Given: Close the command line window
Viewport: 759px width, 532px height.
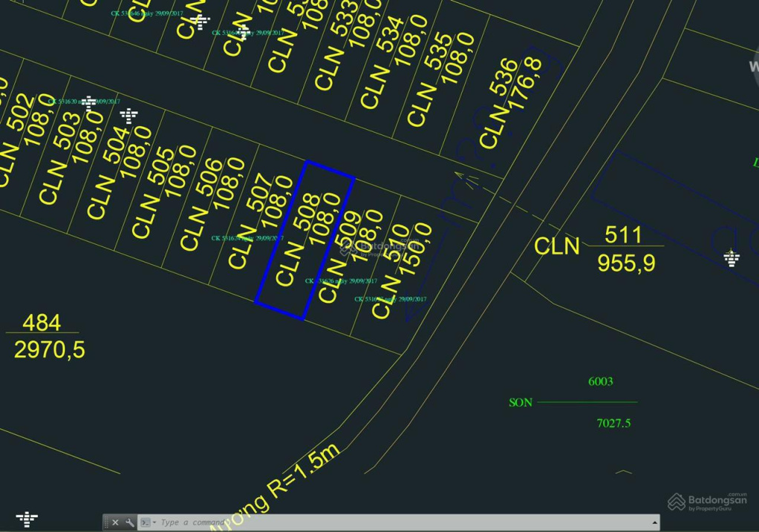Looking at the screenshot, I should [116, 522].
